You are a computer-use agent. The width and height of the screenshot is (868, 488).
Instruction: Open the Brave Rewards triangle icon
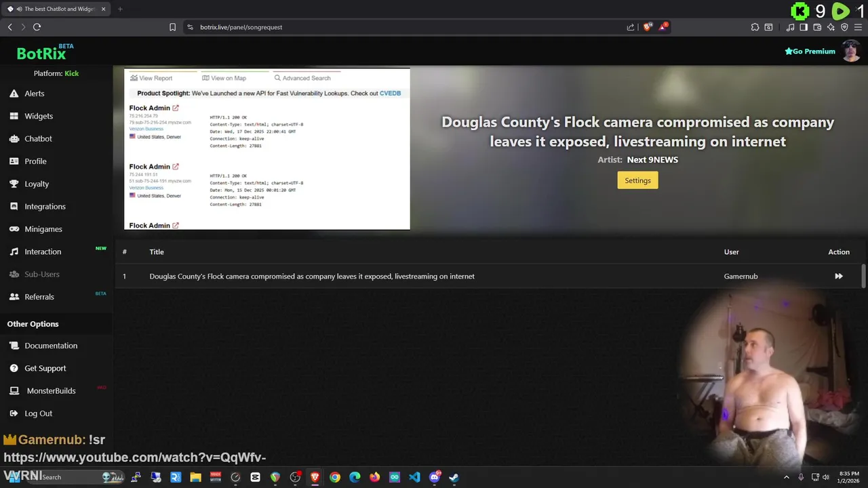664,27
